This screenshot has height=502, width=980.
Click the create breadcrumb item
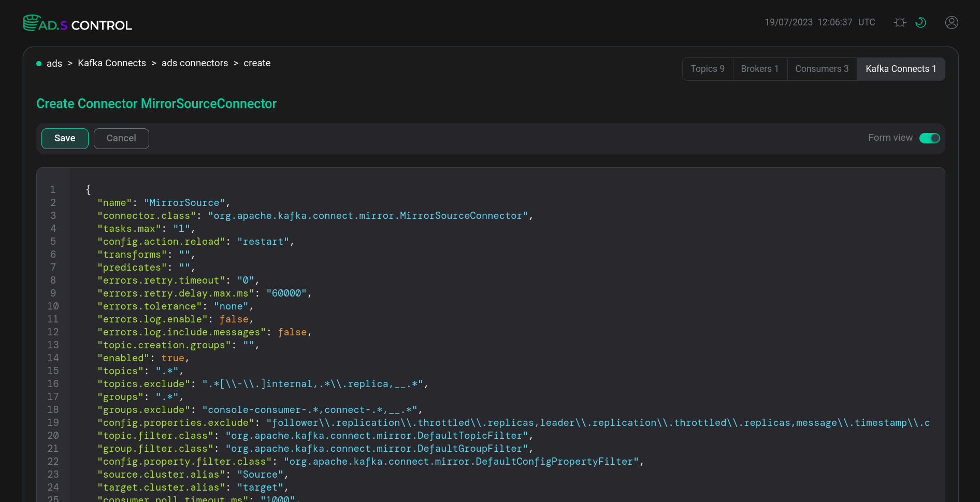[x=257, y=63]
